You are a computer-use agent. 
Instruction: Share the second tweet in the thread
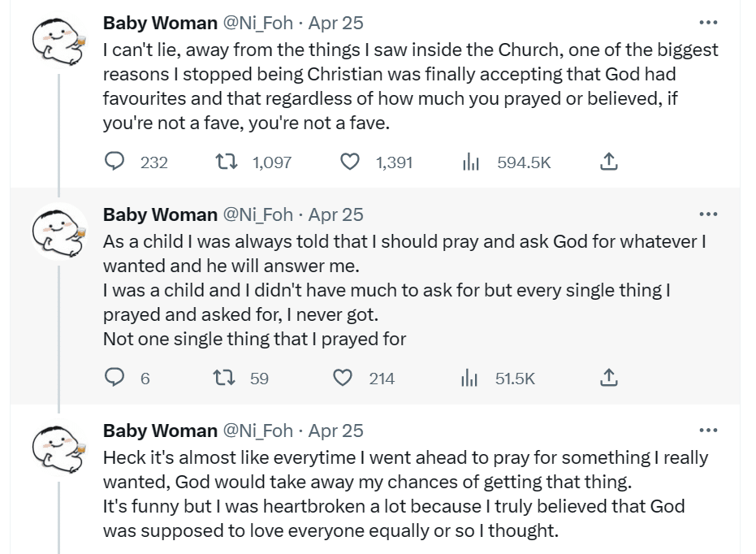point(608,378)
